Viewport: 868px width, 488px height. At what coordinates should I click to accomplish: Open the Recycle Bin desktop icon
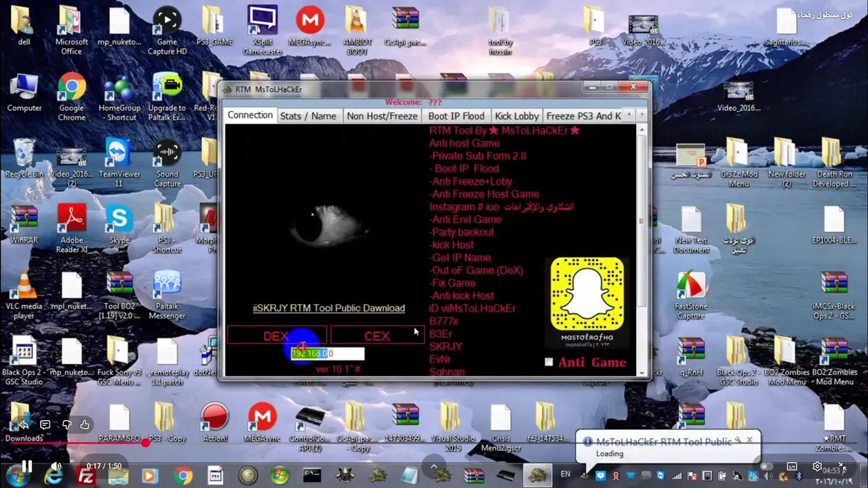pyautogui.click(x=24, y=159)
